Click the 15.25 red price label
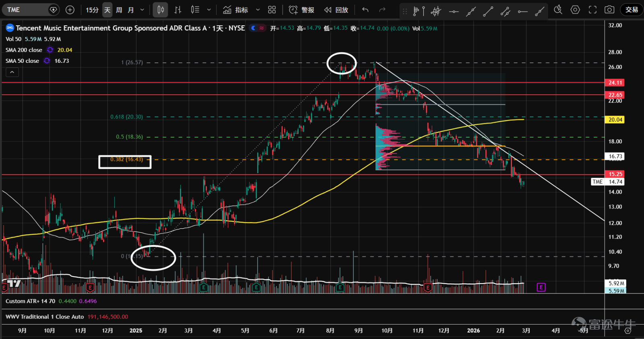This screenshot has width=644, height=339. pos(615,174)
